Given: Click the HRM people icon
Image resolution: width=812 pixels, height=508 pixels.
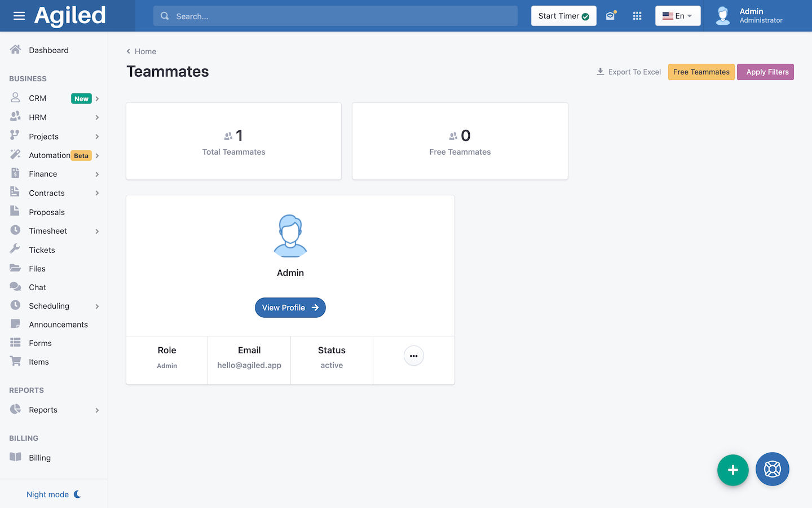Looking at the screenshot, I should 15,117.
